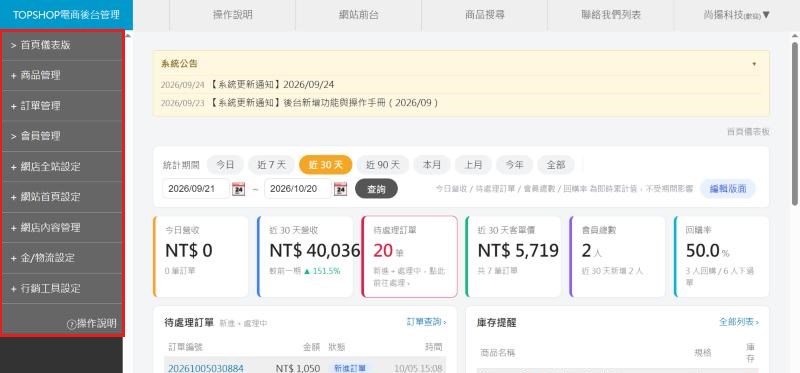Click the 會員總數 2 人 card

tap(617, 257)
